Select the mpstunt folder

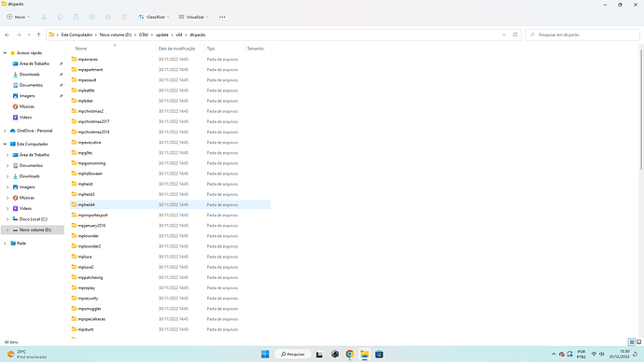pos(86,329)
